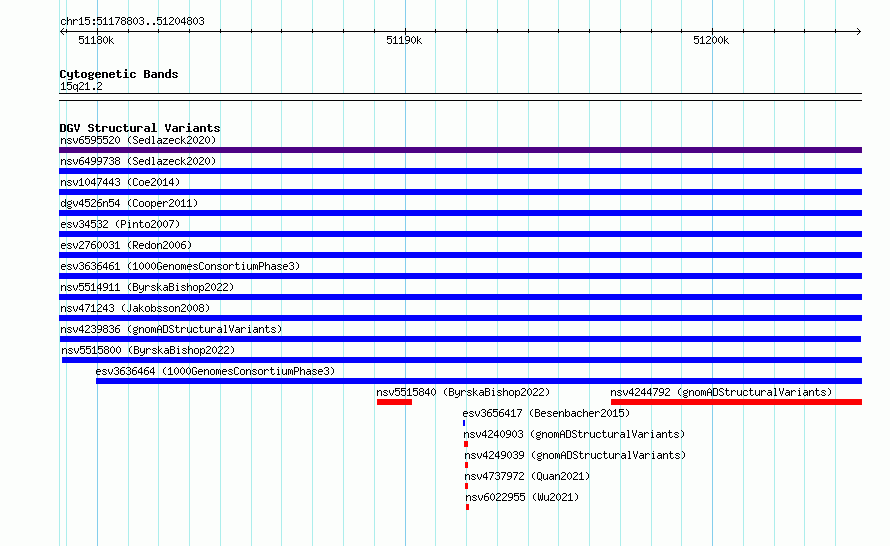The image size is (890, 546).
Task: Open the nsv6499738 (Sedlazeck2020) variant label
Action: tap(138, 161)
